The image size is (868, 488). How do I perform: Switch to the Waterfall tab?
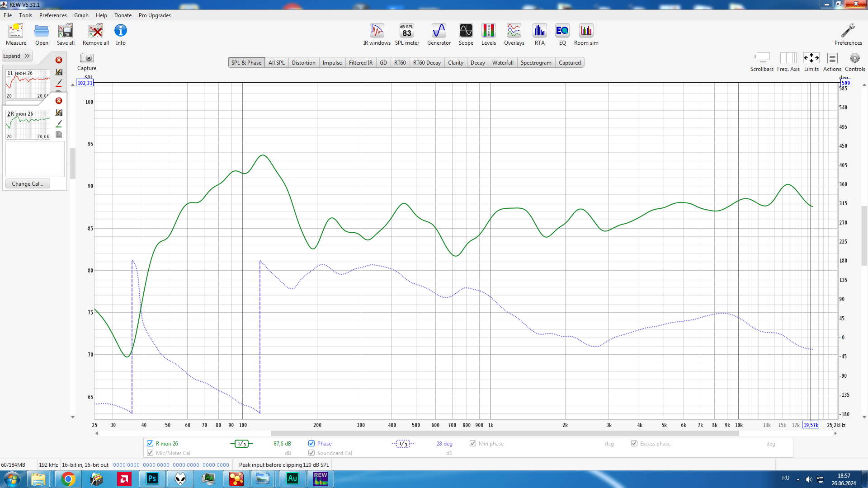(502, 63)
